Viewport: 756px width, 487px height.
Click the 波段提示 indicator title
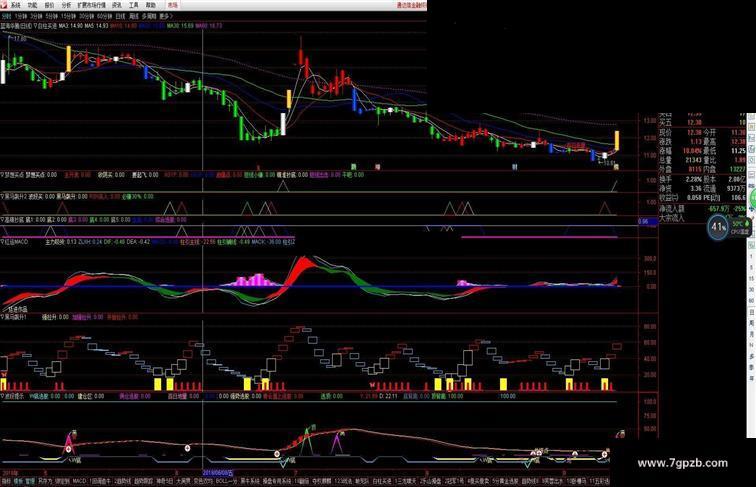tap(13, 396)
